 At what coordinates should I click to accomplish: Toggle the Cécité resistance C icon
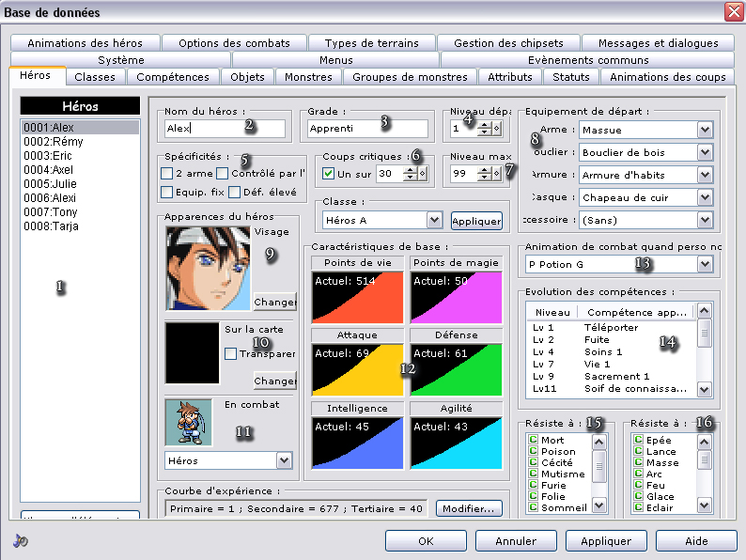click(534, 462)
